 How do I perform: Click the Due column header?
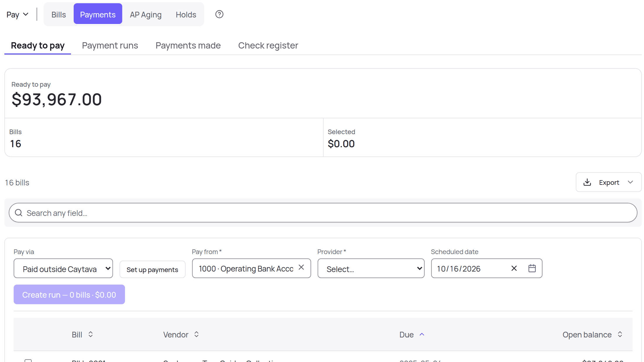406,334
